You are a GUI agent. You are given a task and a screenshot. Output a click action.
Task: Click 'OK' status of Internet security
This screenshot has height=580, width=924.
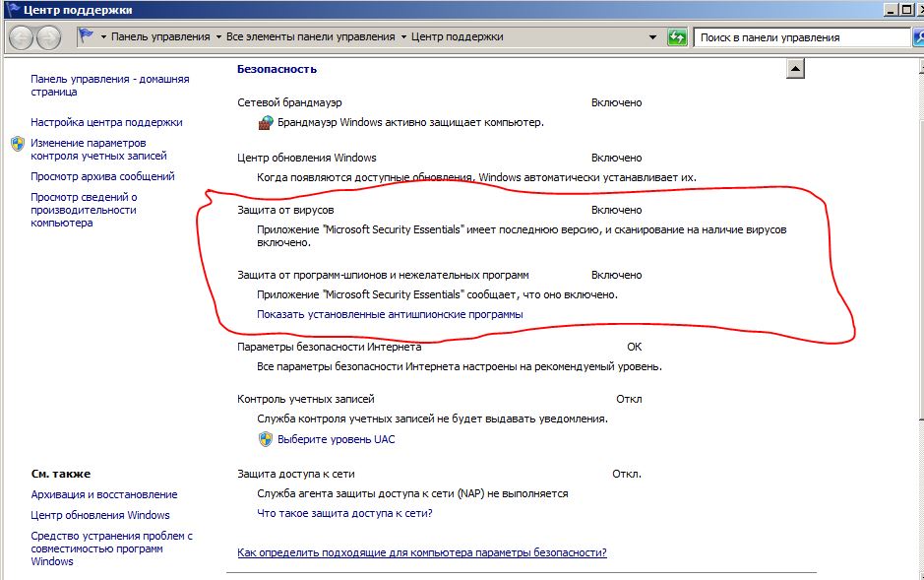pos(635,347)
